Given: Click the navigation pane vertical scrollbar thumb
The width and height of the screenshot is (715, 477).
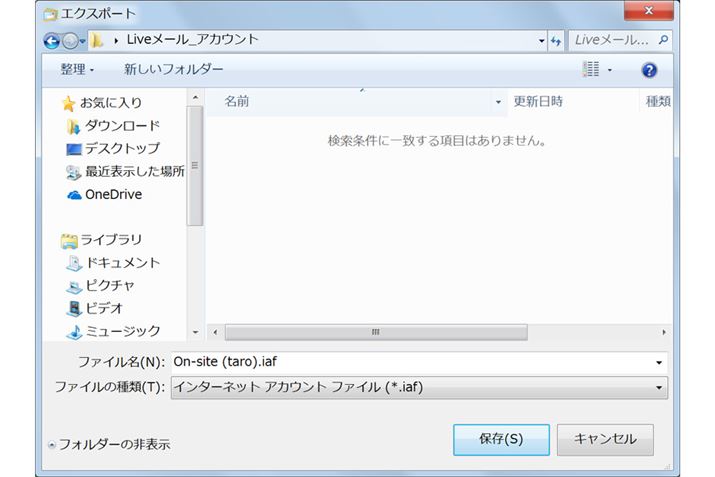Looking at the screenshot, I should pos(195,166).
